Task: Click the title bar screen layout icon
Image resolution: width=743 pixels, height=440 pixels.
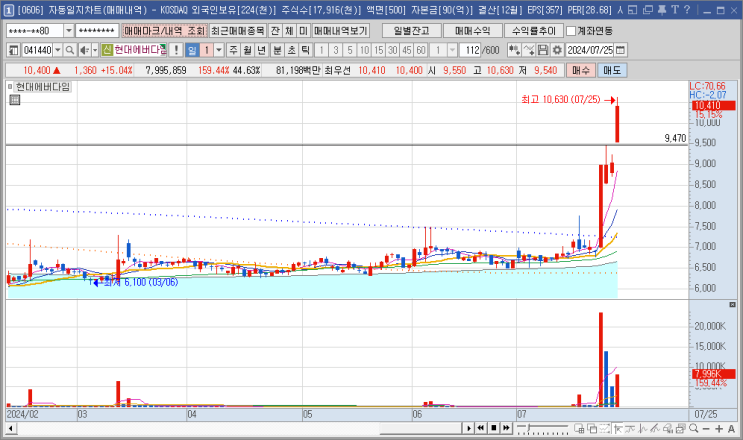Action: (632, 9)
